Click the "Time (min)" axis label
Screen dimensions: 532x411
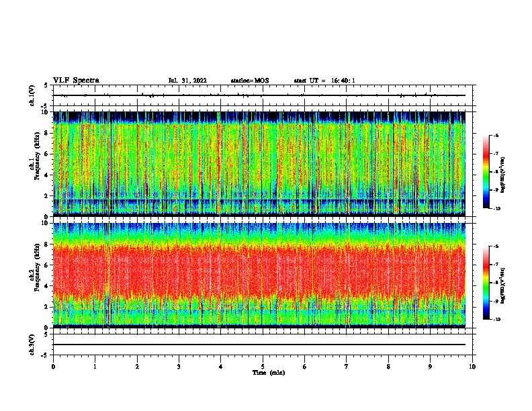coord(269,373)
